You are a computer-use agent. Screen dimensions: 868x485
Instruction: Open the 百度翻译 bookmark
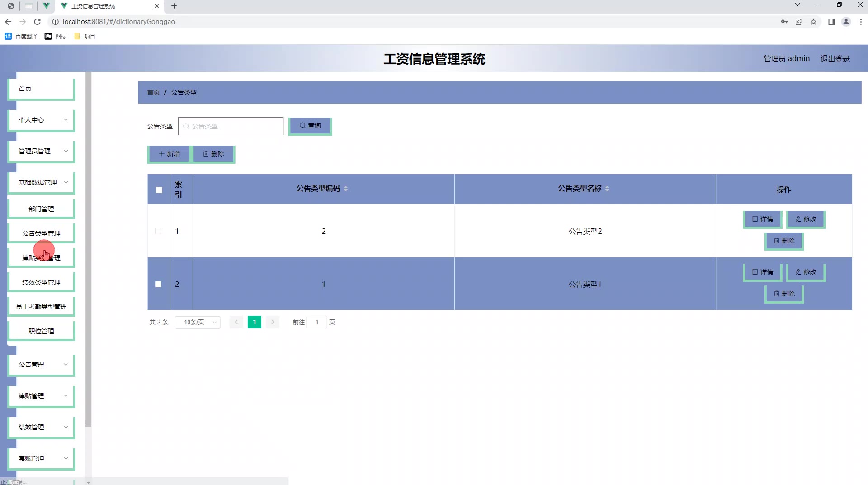(21, 36)
